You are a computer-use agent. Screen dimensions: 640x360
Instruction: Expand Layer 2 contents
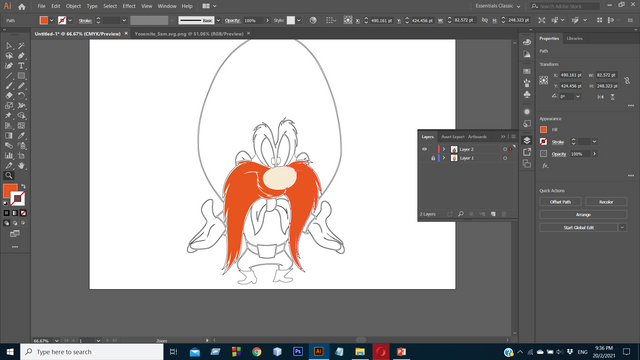tap(444, 149)
